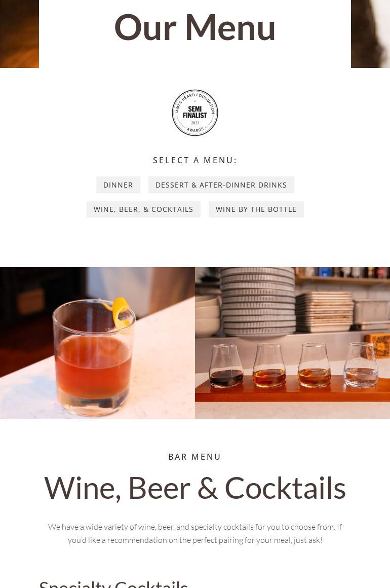The width and height of the screenshot is (390, 588).
Task: Click the Bar Menu subtitle text
Action: (195, 457)
